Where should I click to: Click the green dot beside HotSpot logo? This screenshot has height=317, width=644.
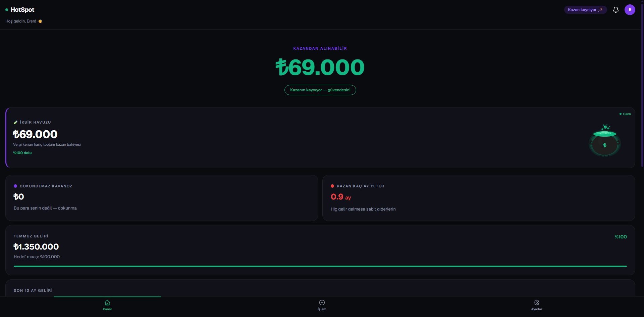[7, 10]
